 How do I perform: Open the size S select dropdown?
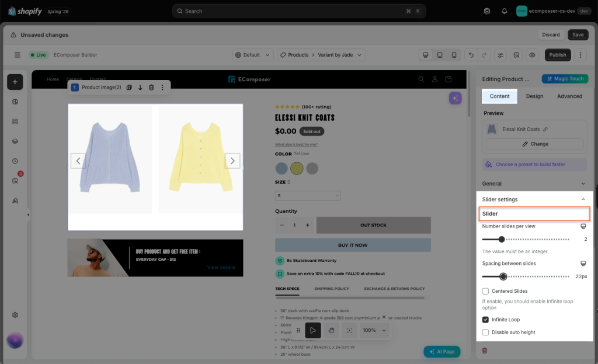(307, 195)
